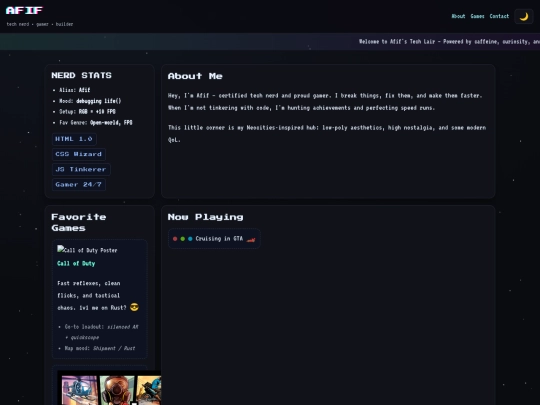Screen dimensions: 540x405
Task: Click the CSS Wizard badge
Action: 79,154
